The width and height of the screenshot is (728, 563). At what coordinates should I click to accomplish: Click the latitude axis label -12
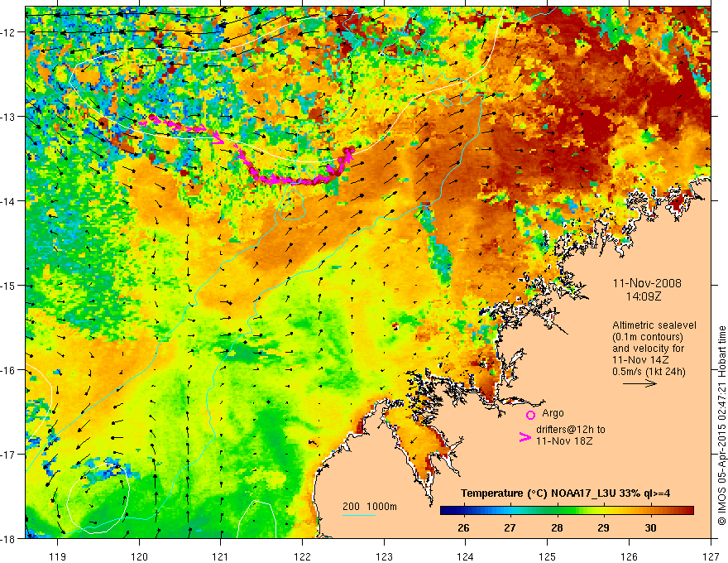tap(9, 32)
